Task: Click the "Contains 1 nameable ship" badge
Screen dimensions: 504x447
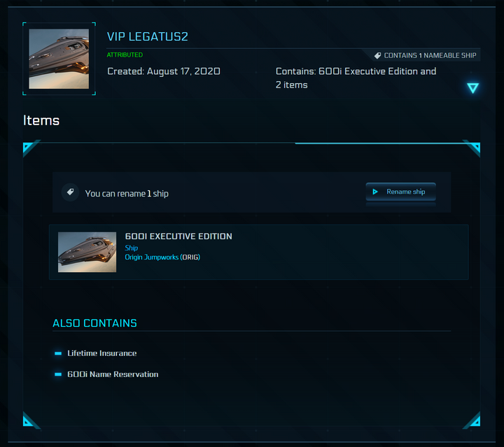Action: tap(425, 55)
